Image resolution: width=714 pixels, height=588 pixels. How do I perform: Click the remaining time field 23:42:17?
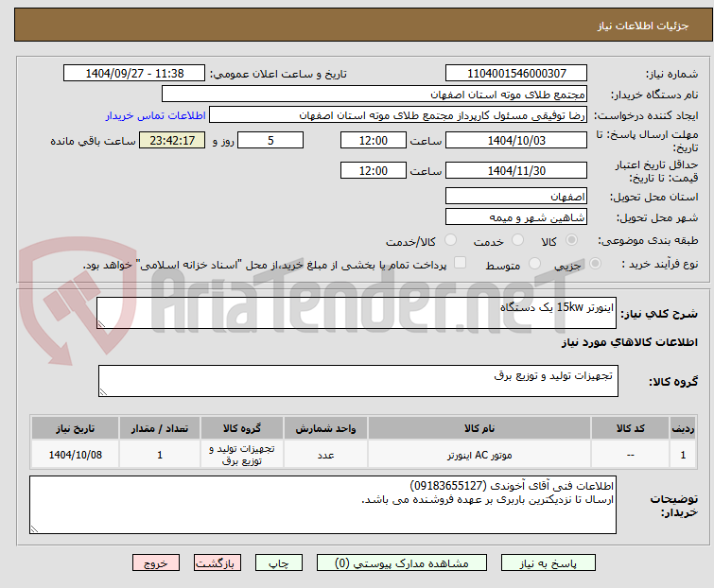tap(172, 140)
